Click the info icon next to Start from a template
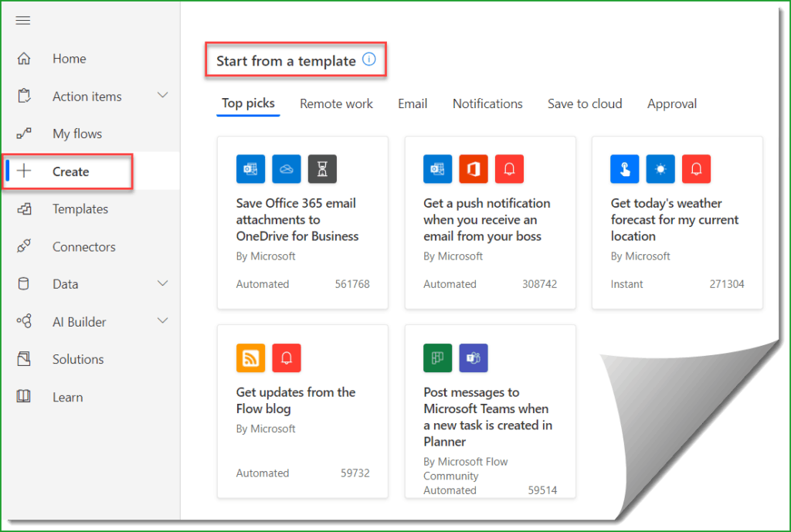 click(x=369, y=59)
